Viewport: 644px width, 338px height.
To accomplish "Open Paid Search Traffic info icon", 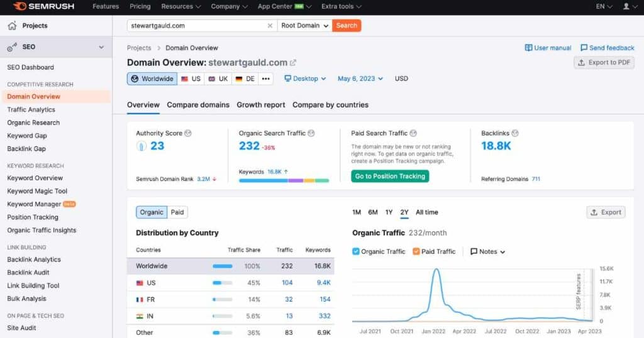I will (413, 133).
